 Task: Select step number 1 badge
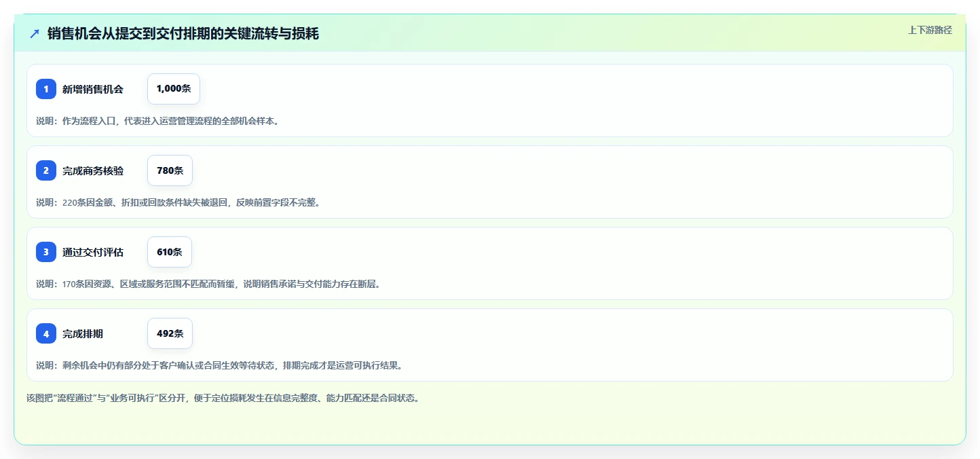coord(46,89)
